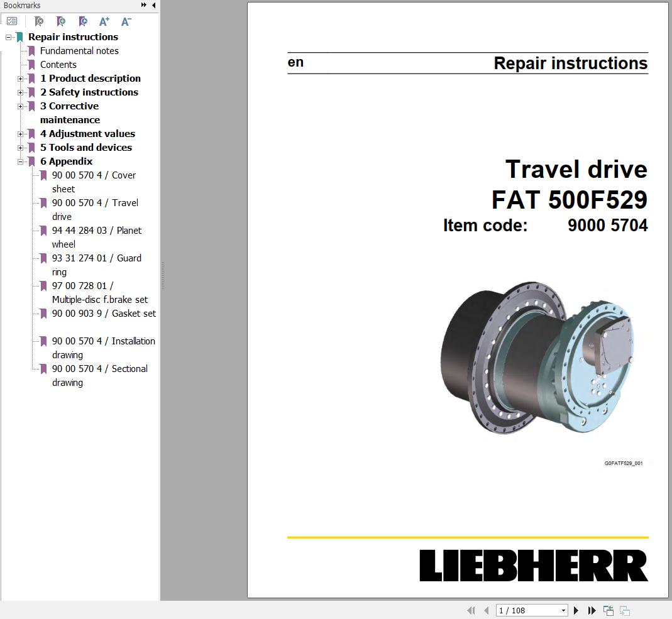Click the FAT 500F529 heading
672x619 pixels.
pyautogui.click(x=570, y=200)
